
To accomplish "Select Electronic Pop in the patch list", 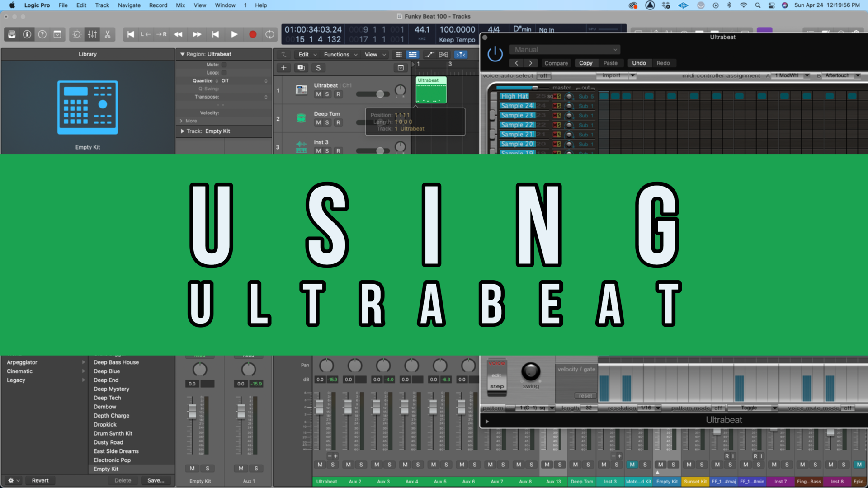I will point(112,460).
